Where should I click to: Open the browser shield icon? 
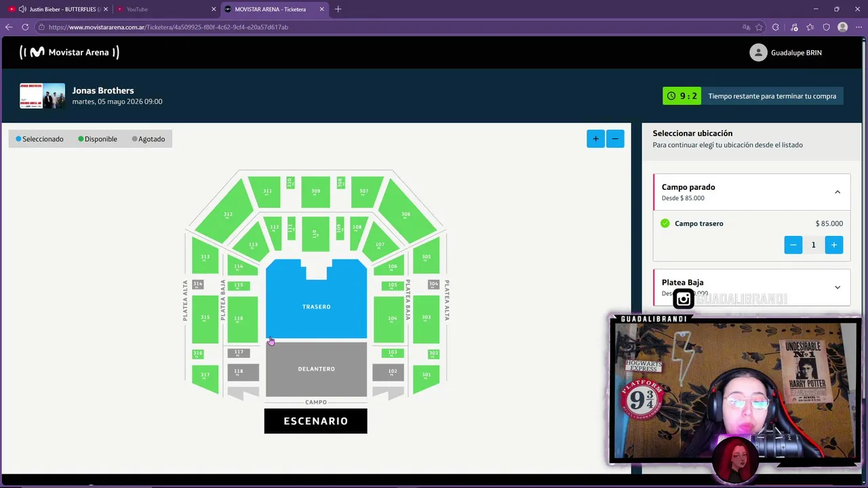tap(826, 27)
